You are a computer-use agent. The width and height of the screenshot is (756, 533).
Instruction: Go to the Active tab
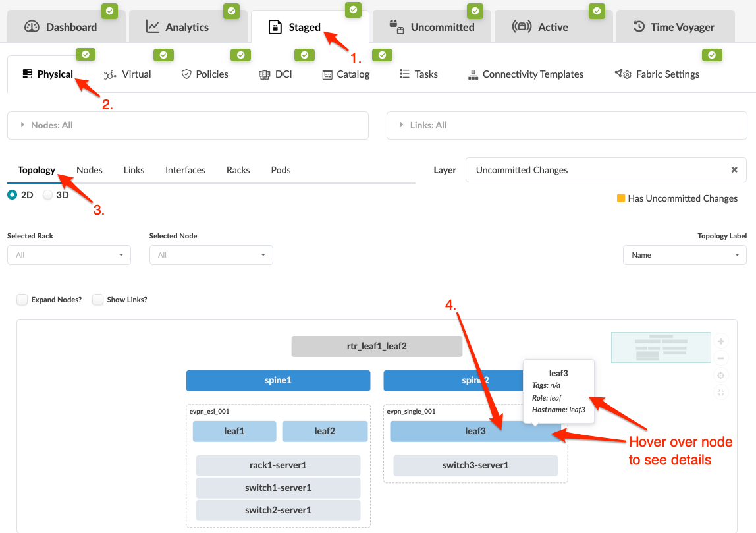click(x=553, y=27)
